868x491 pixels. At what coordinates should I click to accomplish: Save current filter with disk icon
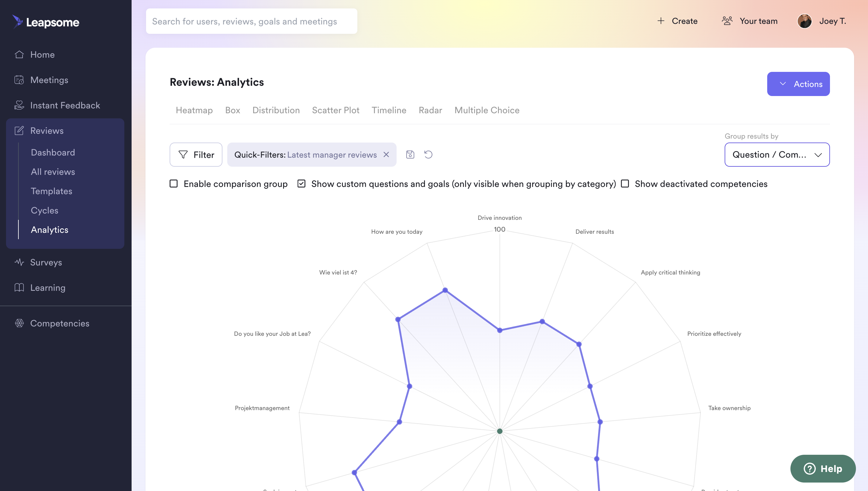point(410,154)
